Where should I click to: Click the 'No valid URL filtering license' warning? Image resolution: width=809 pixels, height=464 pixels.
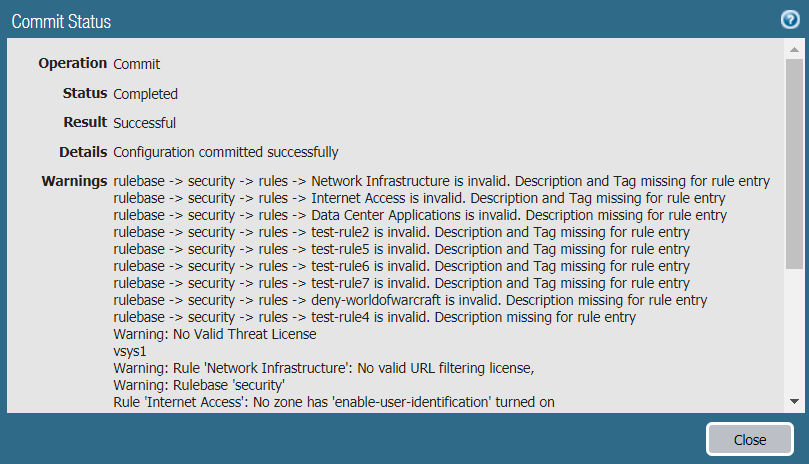324,368
